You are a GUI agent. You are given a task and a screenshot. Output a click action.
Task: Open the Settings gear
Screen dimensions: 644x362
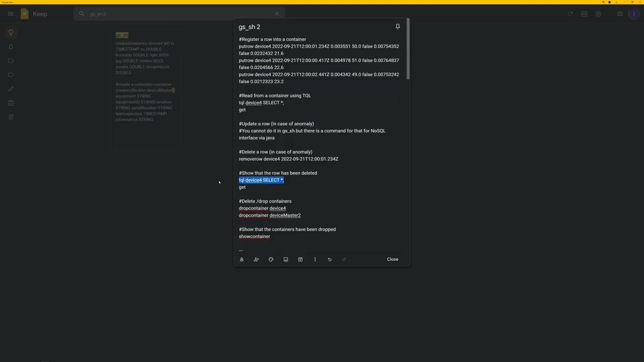click(598, 14)
